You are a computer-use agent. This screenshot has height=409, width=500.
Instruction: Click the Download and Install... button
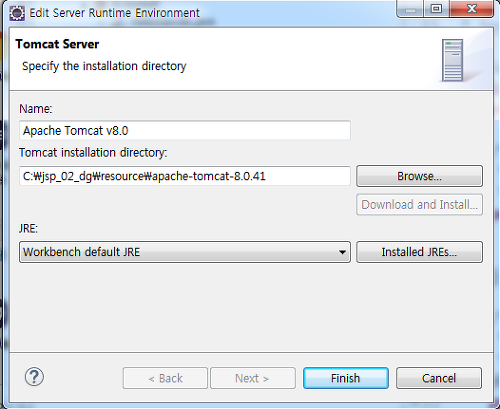pos(419,205)
